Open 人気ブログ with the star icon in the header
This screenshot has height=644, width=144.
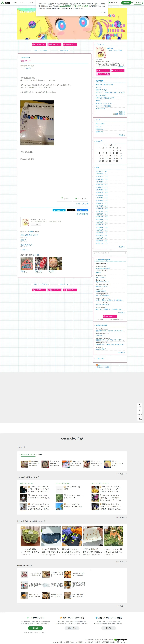113,3
